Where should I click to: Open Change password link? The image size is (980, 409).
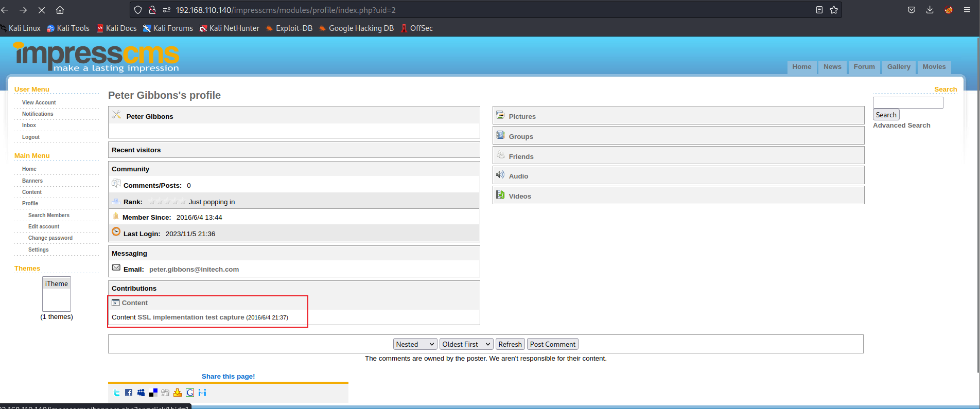pyautogui.click(x=50, y=238)
